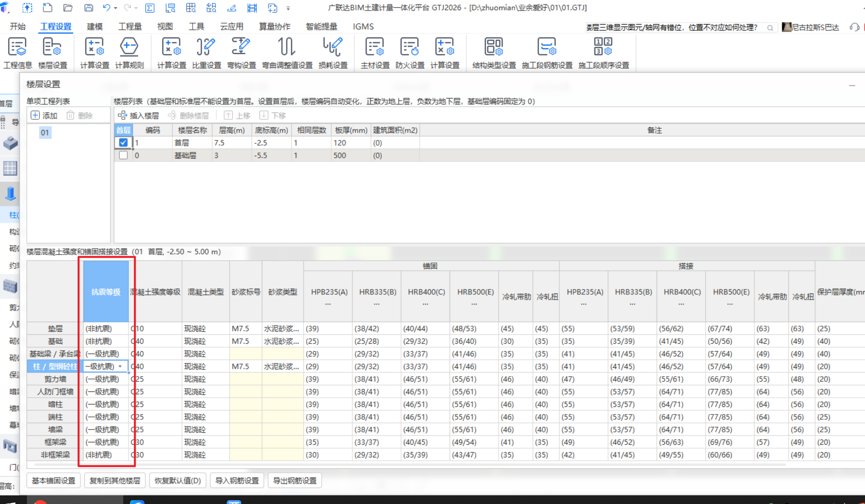Click the customer service headset icon
Image resolution: width=865 pixels, height=504 pixels.
click(854, 27)
